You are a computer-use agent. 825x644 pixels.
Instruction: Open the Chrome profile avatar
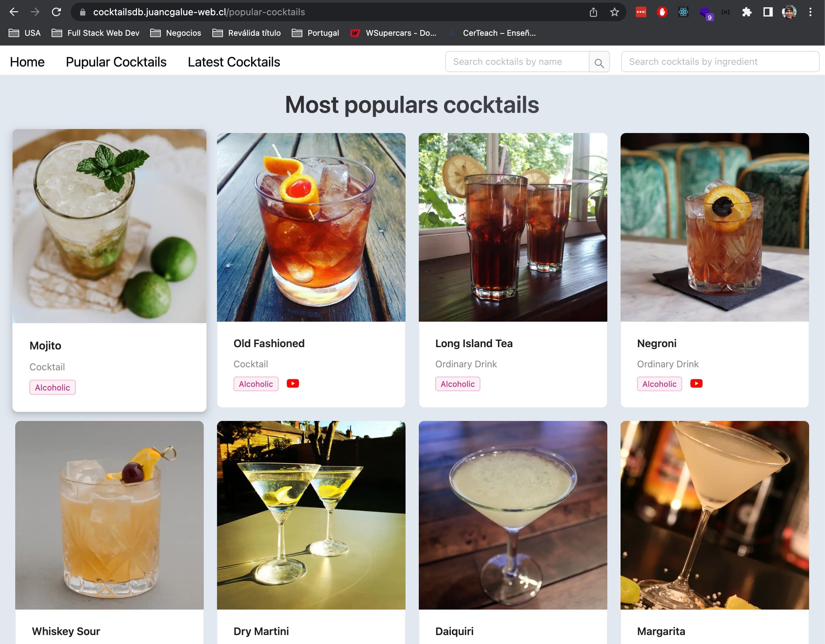tap(789, 12)
